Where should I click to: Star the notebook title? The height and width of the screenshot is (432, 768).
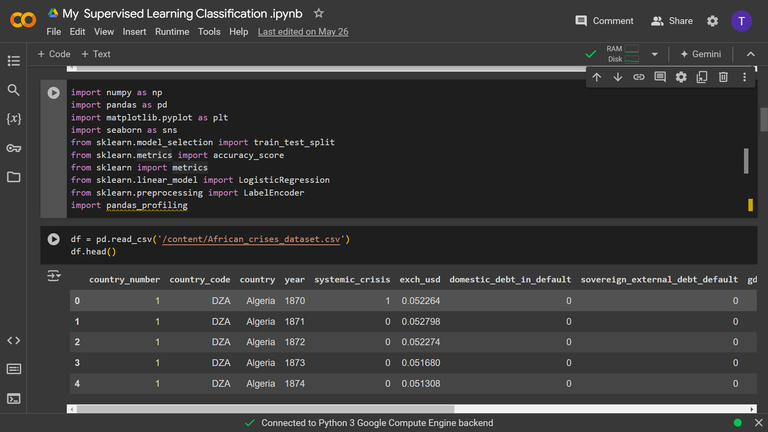[318, 14]
